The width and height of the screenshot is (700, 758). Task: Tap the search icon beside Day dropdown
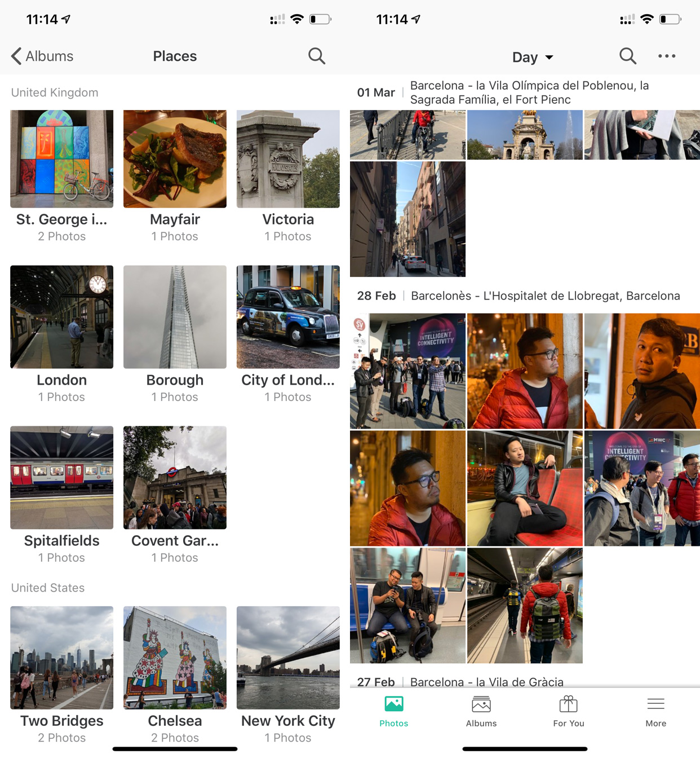click(627, 56)
